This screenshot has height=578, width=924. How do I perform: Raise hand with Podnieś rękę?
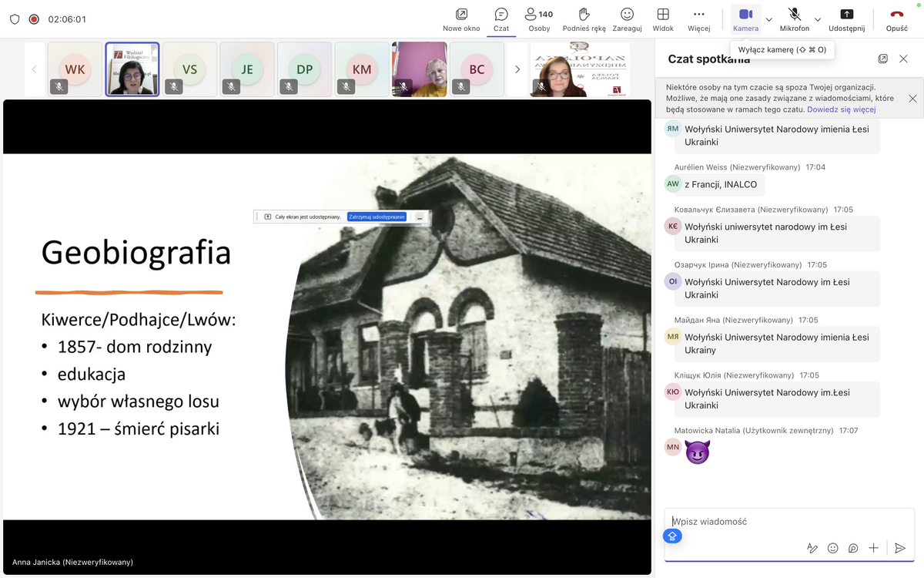click(584, 18)
